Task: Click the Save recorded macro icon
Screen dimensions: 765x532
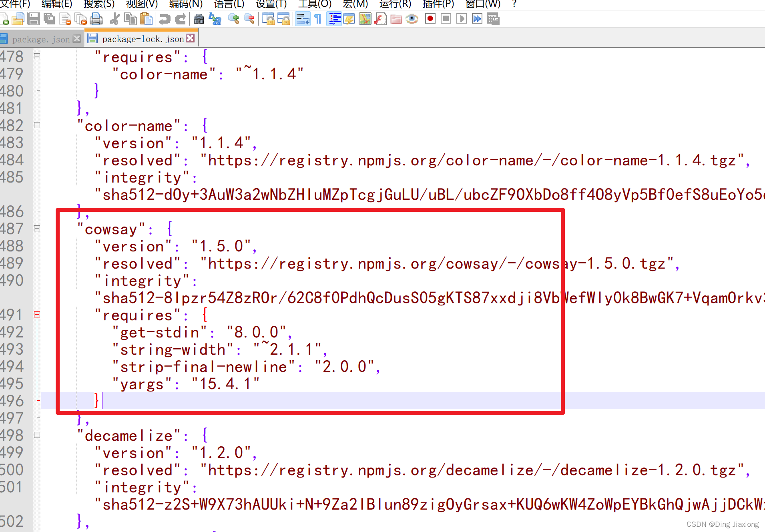Action: (x=493, y=19)
